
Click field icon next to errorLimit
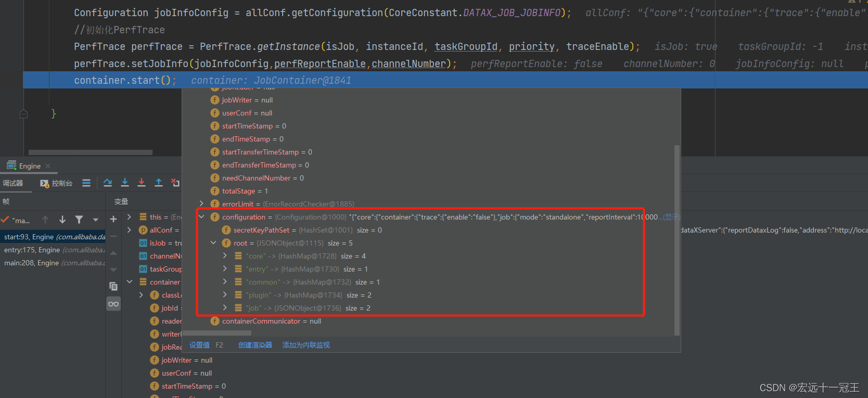(x=215, y=204)
